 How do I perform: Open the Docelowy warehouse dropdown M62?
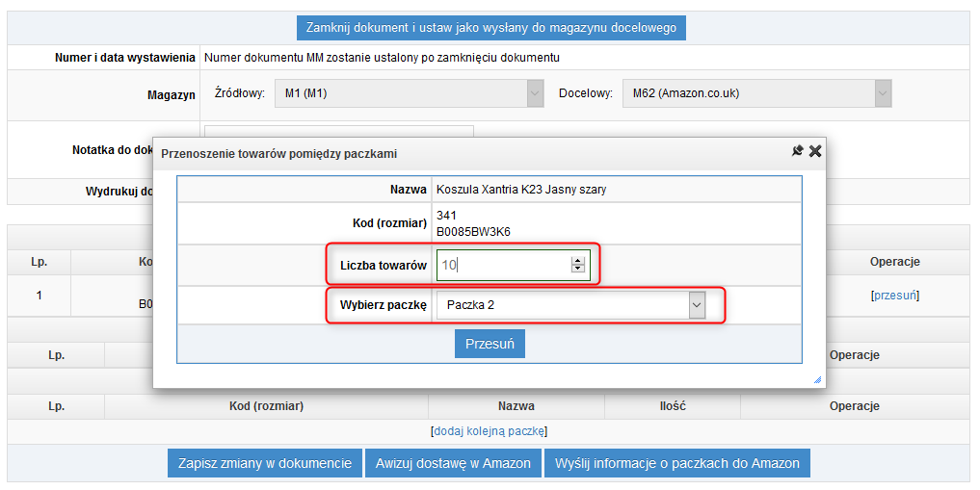pyautogui.click(x=756, y=93)
